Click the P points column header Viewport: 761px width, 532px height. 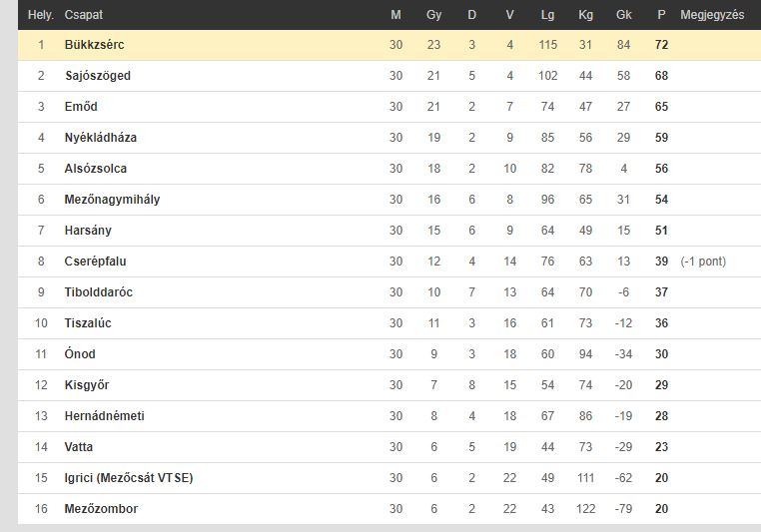click(x=661, y=15)
